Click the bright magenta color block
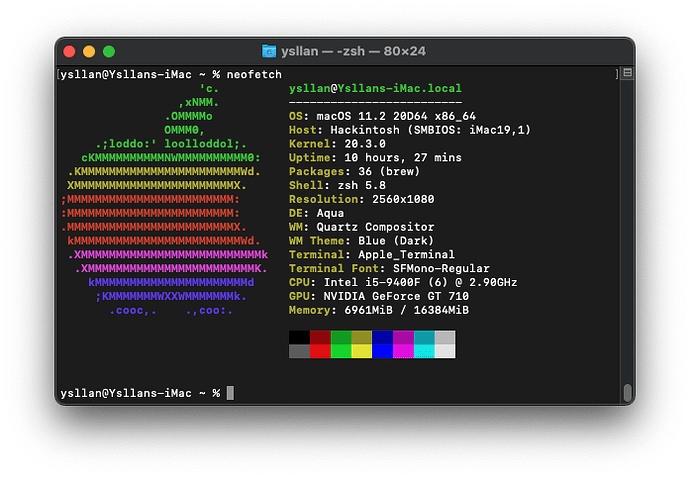Image resolution: width=690 pixels, height=478 pixels. point(403,351)
